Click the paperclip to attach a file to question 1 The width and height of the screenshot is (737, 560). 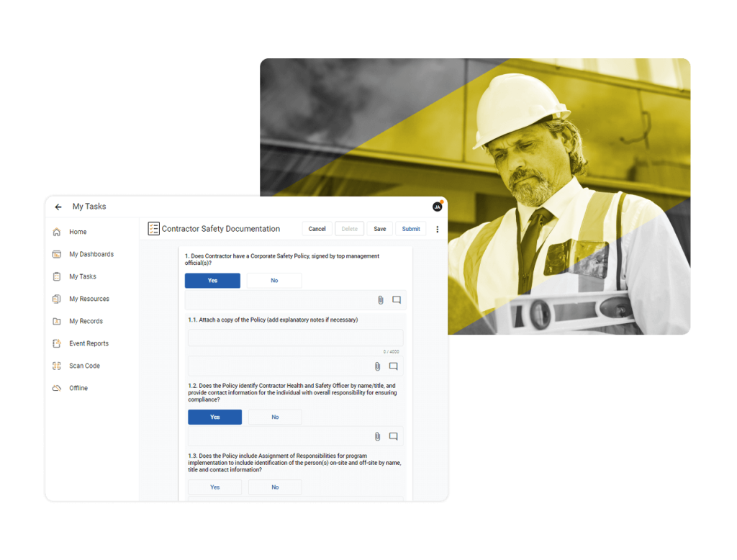[380, 299]
